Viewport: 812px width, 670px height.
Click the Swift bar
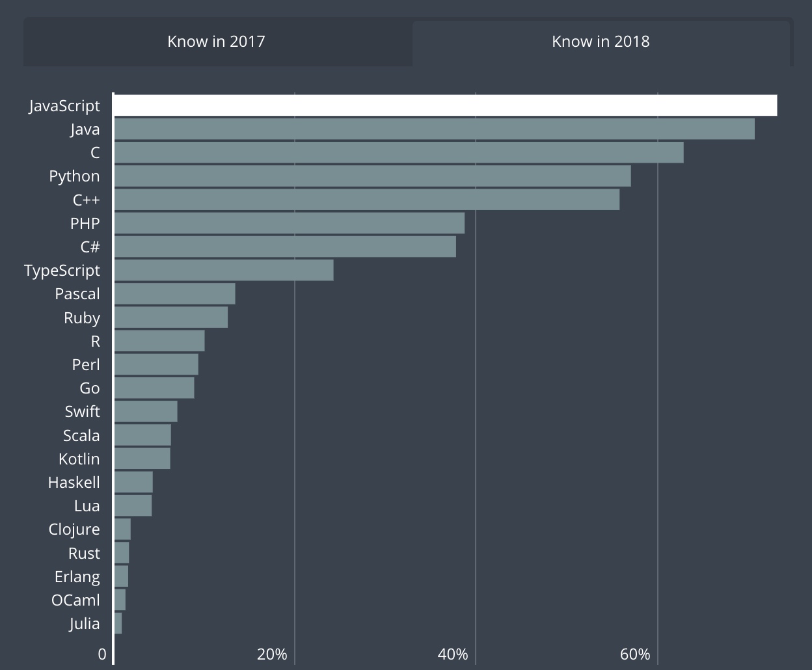[x=145, y=411]
